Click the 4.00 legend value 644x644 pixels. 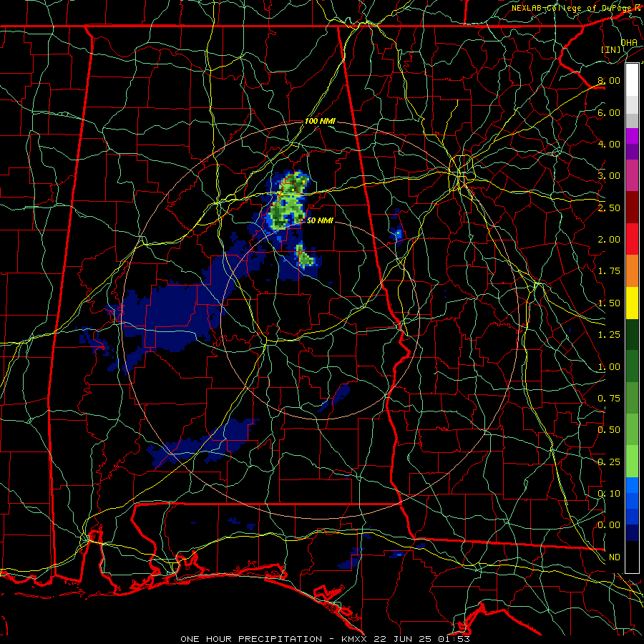click(609, 144)
